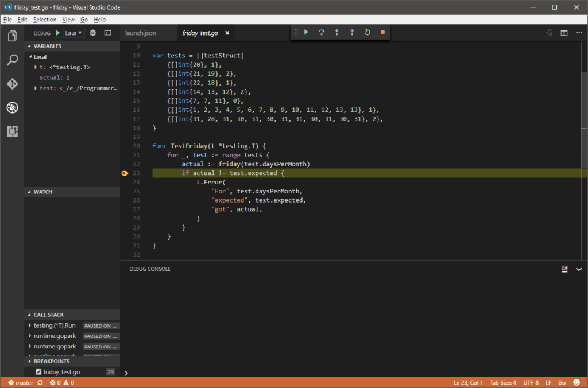Open the Extensions view icon
The image size is (588, 388).
pyautogui.click(x=12, y=131)
